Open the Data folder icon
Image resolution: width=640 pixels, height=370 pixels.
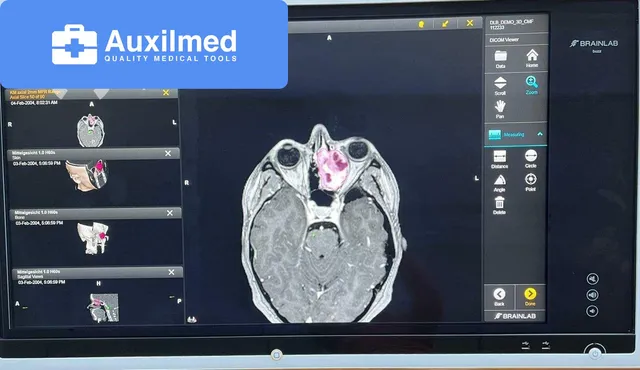pos(500,59)
